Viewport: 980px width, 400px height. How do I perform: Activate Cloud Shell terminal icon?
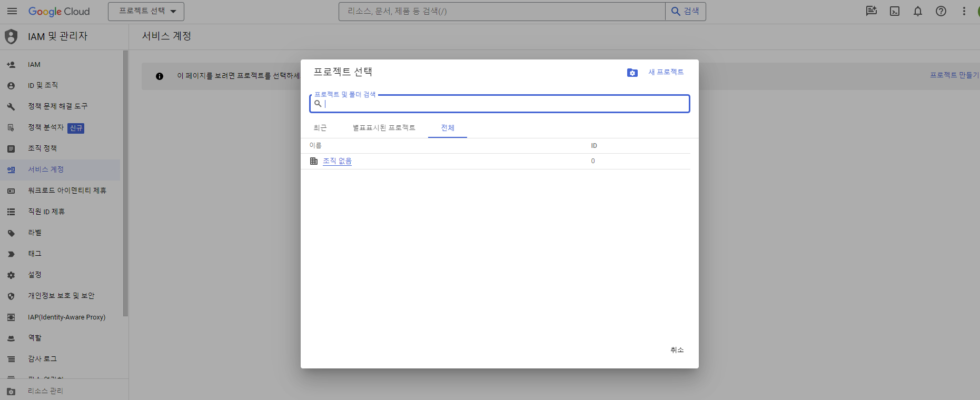895,11
